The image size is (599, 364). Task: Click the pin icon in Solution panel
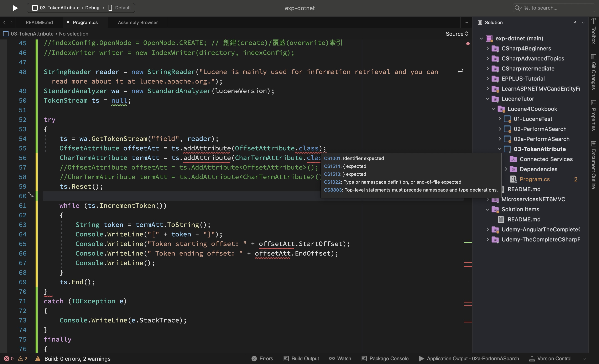pyautogui.click(x=575, y=22)
